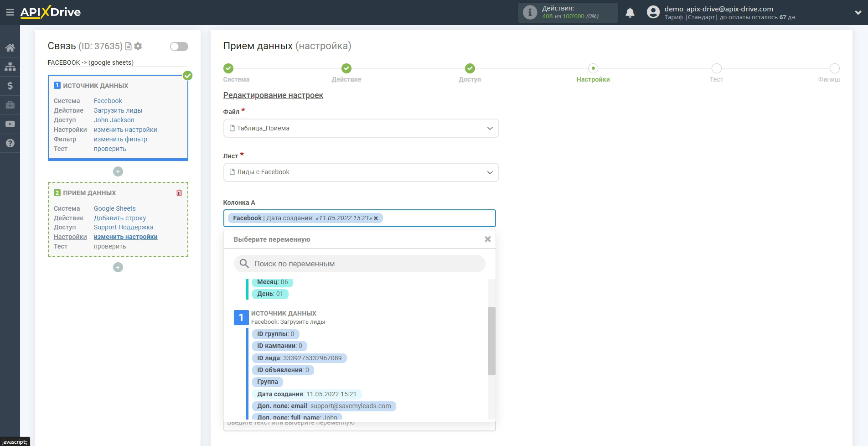
Task: Select the Группа variable
Action: pyautogui.click(x=268, y=382)
